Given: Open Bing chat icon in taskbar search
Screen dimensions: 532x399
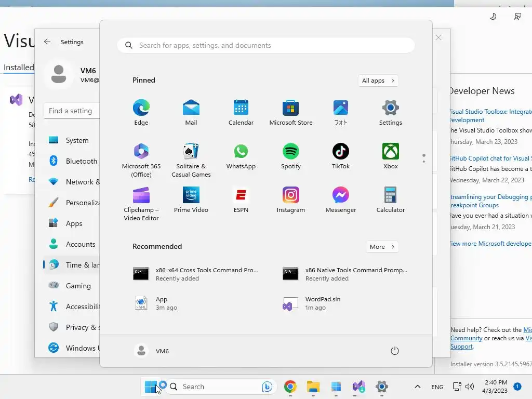Looking at the screenshot, I should pyautogui.click(x=267, y=387).
